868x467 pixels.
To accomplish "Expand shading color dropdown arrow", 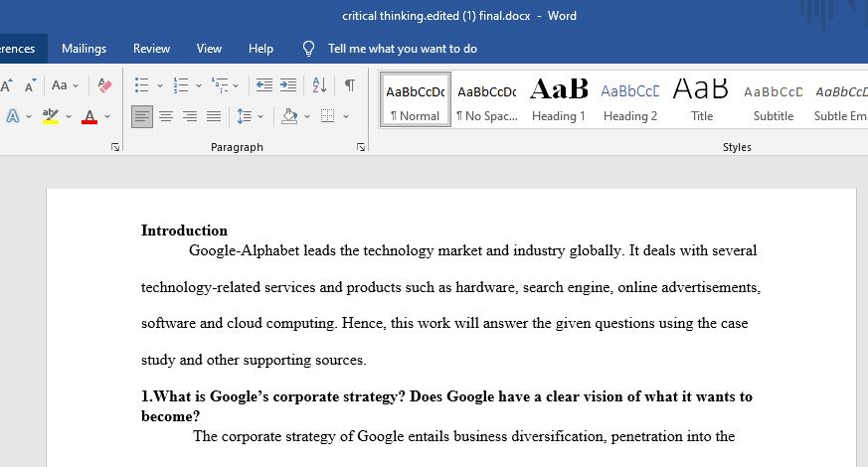I will [x=307, y=117].
